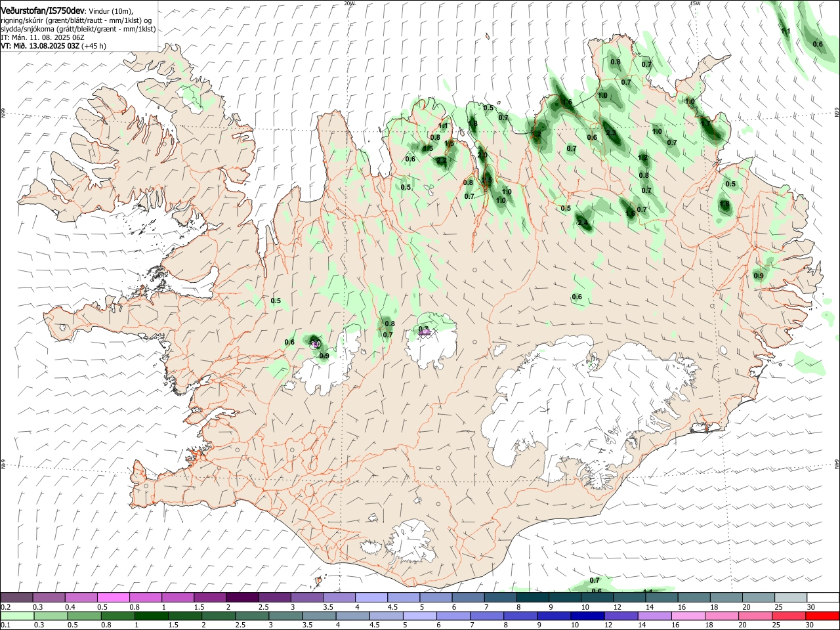Select the 'slydda/snjókoma' legend description line
This screenshot has height=630, width=840.
78,29
